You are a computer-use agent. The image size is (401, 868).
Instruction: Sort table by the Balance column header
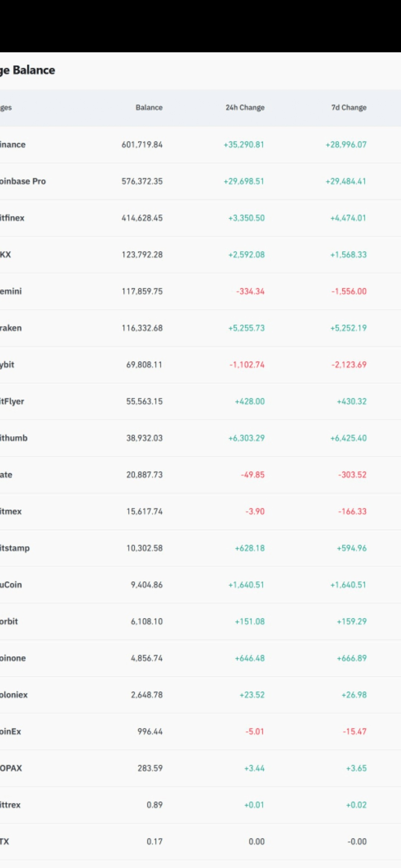149,108
